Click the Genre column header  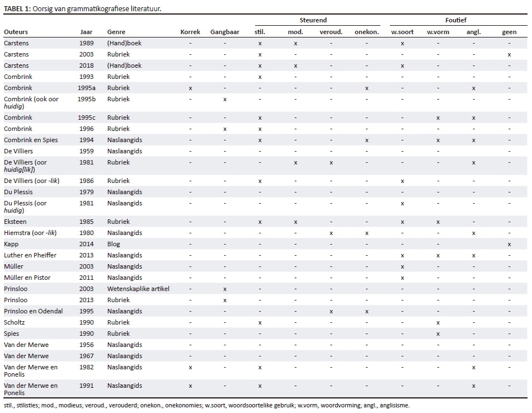click(116, 32)
